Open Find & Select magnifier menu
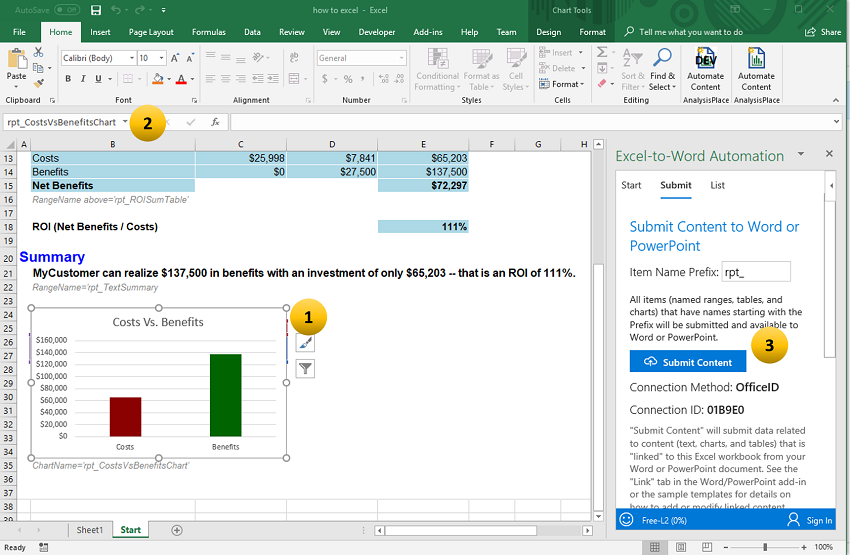The image size is (850, 555). click(x=662, y=69)
